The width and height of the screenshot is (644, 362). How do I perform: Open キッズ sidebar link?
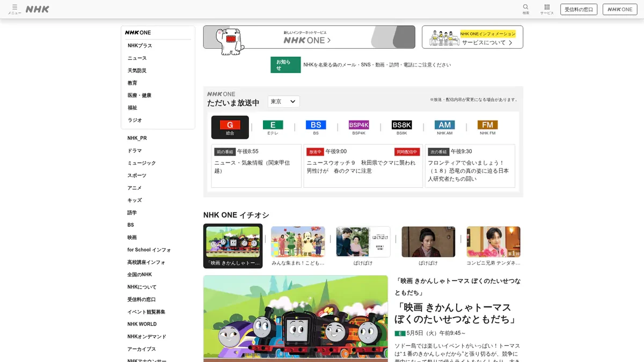pyautogui.click(x=135, y=200)
